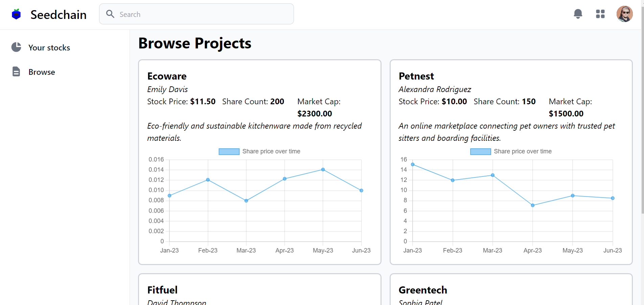Viewport: 644px width, 305px height.
Task: Click the search magnifier icon
Action: tap(110, 14)
